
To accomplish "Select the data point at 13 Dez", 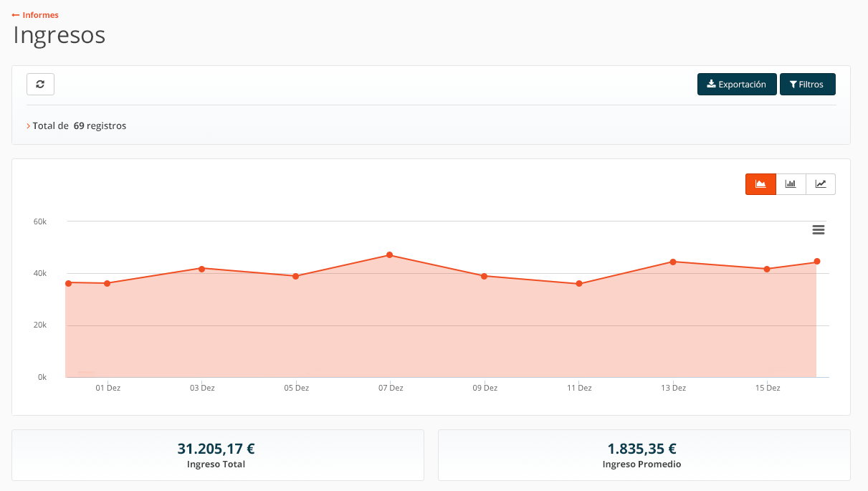I will click(673, 262).
